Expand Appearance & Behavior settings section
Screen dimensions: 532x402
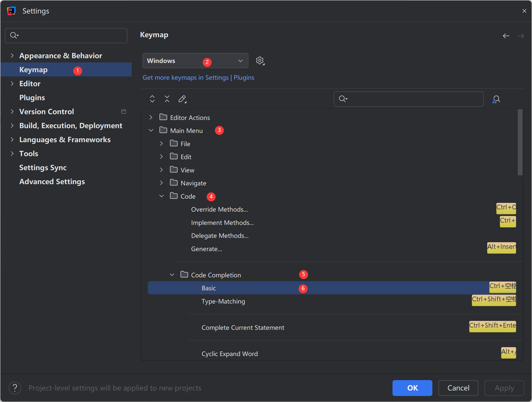tap(12, 55)
